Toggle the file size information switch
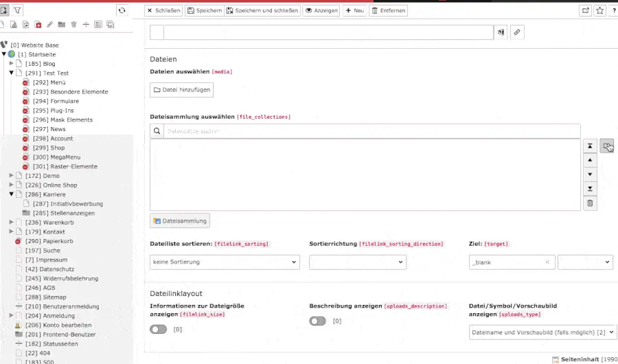 (158, 330)
